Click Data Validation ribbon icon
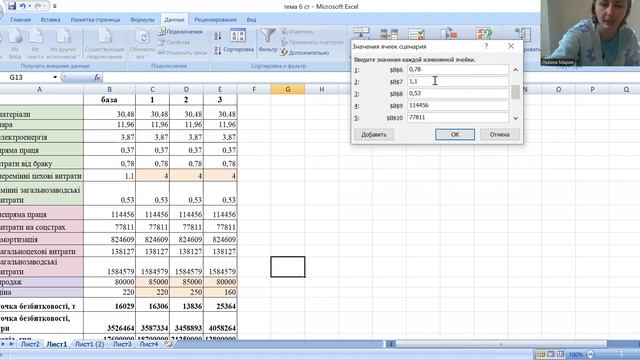640x360 pixels. point(416,33)
